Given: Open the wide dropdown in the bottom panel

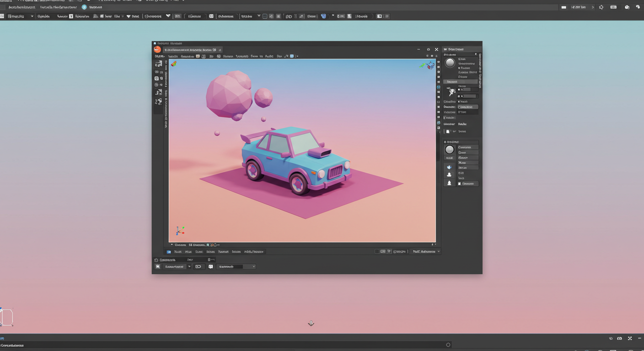Looking at the screenshot, I should pyautogui.click(x=236, y=266).
